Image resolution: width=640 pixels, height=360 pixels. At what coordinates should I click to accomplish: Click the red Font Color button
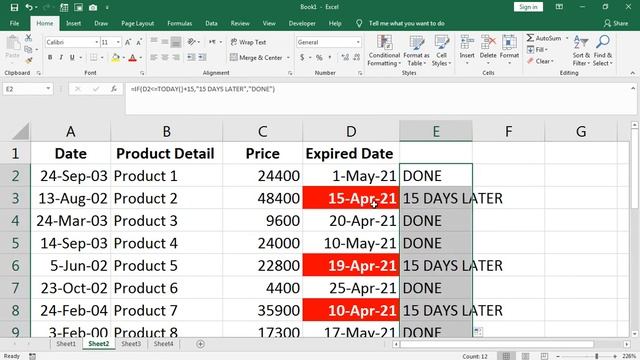pos(132,58)
